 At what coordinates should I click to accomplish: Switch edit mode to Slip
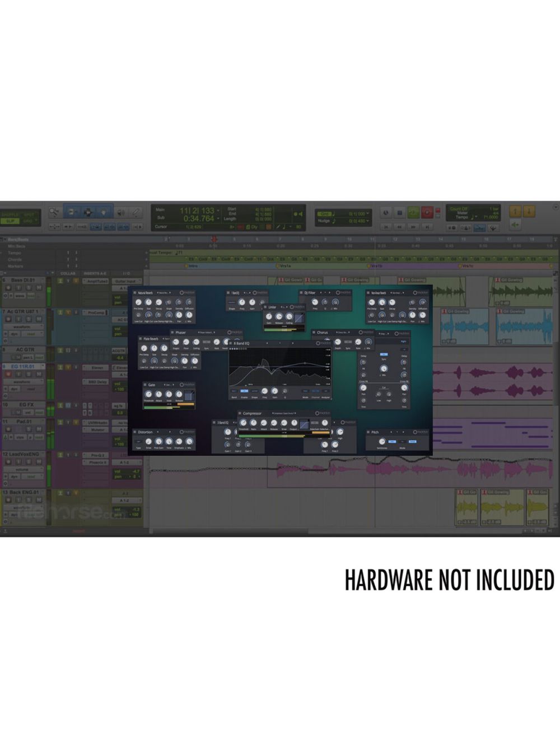pyautogui.click(x=10, y=221)
